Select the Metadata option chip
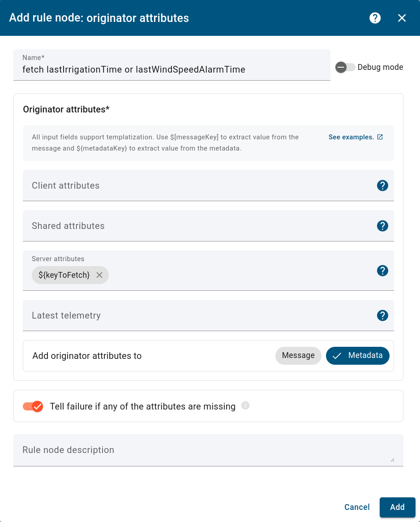The width and height of the screenshot is (420, 522). point(357,356)
